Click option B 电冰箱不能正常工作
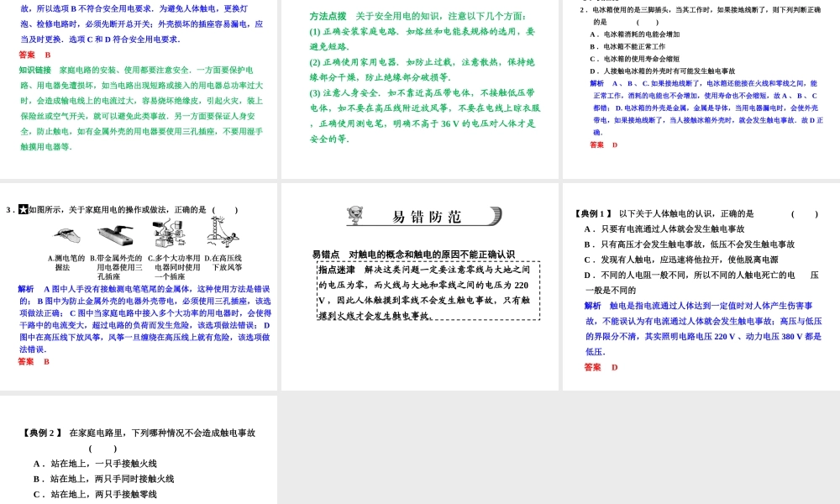This screenshot has height=504, width=840. tap(627, 46)
